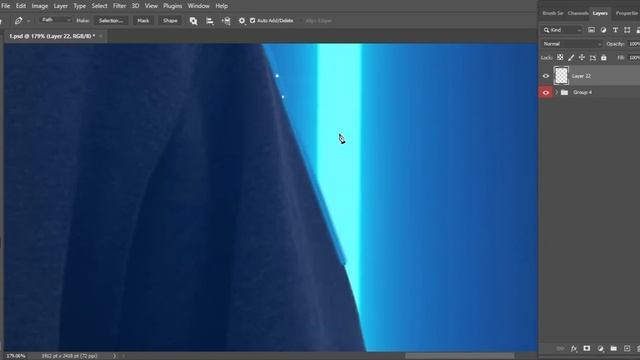This screenshot has width=640, height=360.
Task: Click the Opacity value field
Action: [634, 44]
